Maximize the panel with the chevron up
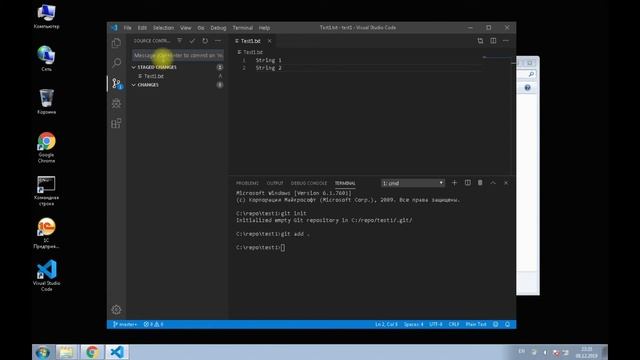Screen dimensions: 640x360 [493, 183]
